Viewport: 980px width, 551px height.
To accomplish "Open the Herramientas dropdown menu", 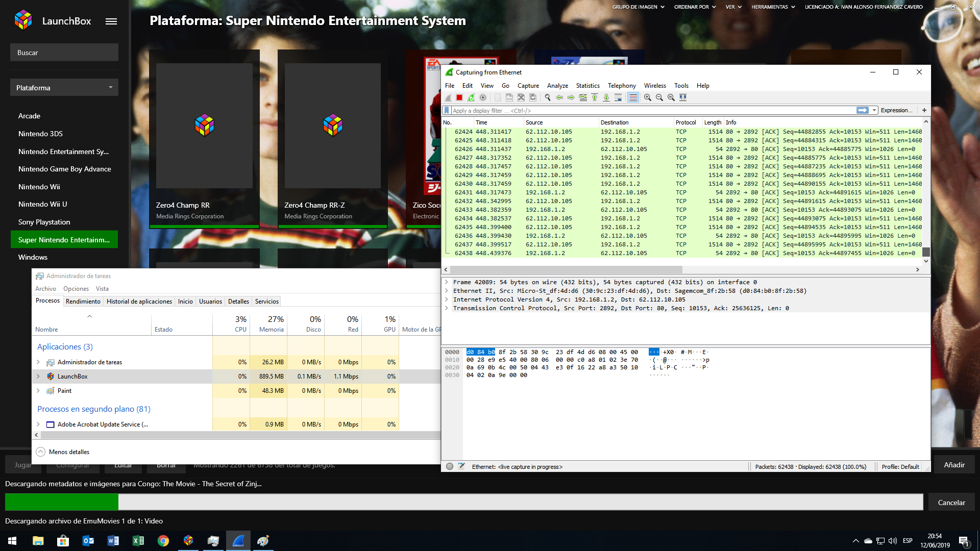I will pyautogui.click(x=773, y=7).
